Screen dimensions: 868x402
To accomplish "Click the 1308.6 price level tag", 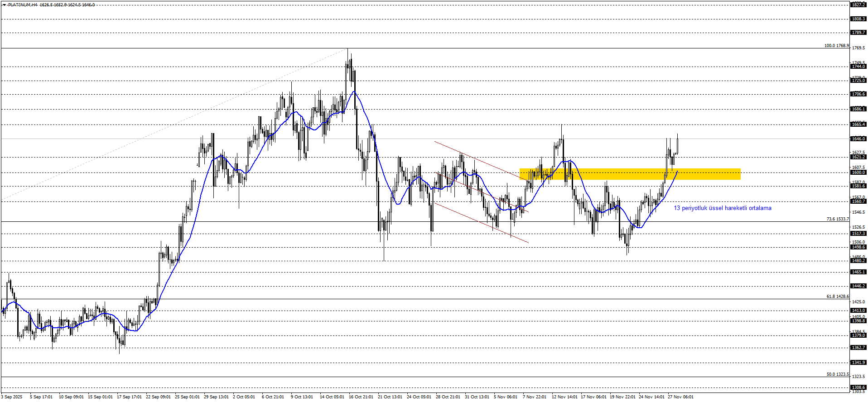I will [x=858, y=388].
